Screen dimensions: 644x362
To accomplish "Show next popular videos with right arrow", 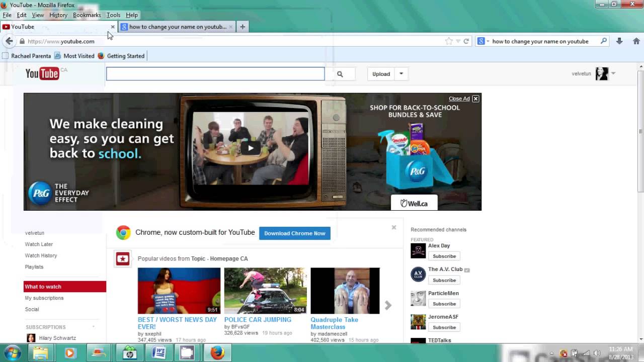I will (x=388, y=305).
